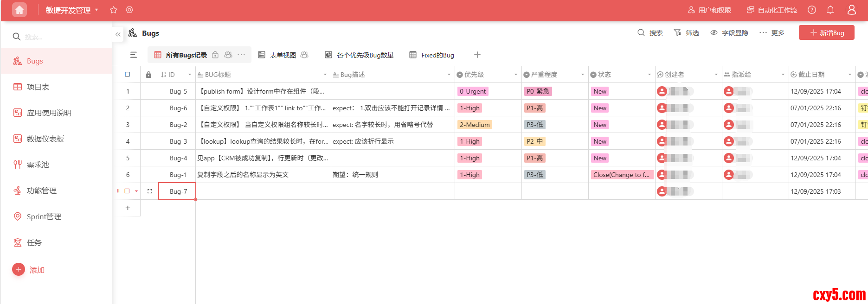
Task: Open 需求池 in the sidebar
Action: (38, 165)
